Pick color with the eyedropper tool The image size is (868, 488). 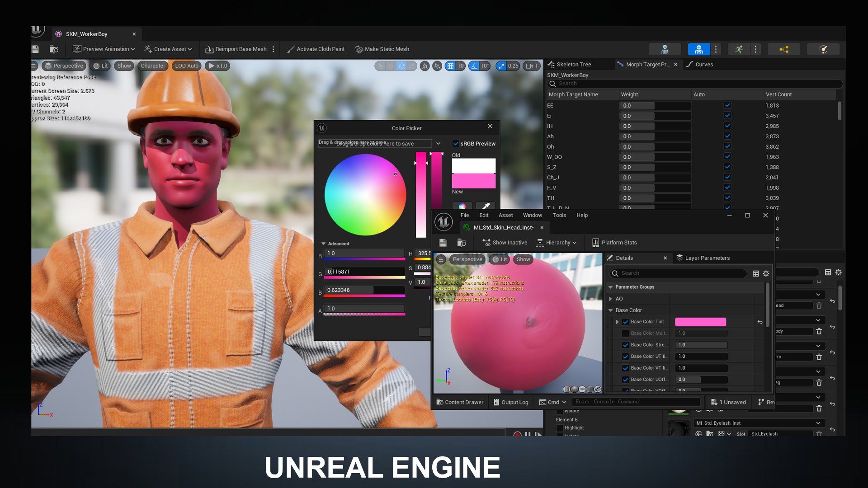tap(486, 206)
